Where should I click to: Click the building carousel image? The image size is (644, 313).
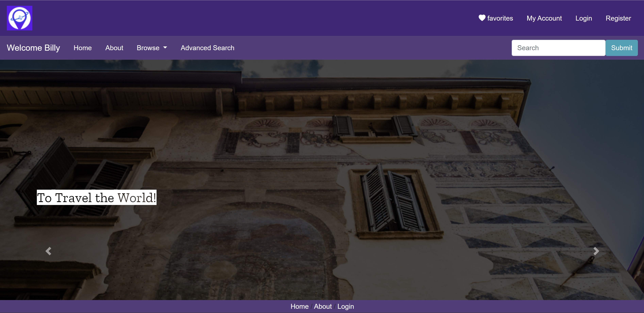(x=322, y=180)
